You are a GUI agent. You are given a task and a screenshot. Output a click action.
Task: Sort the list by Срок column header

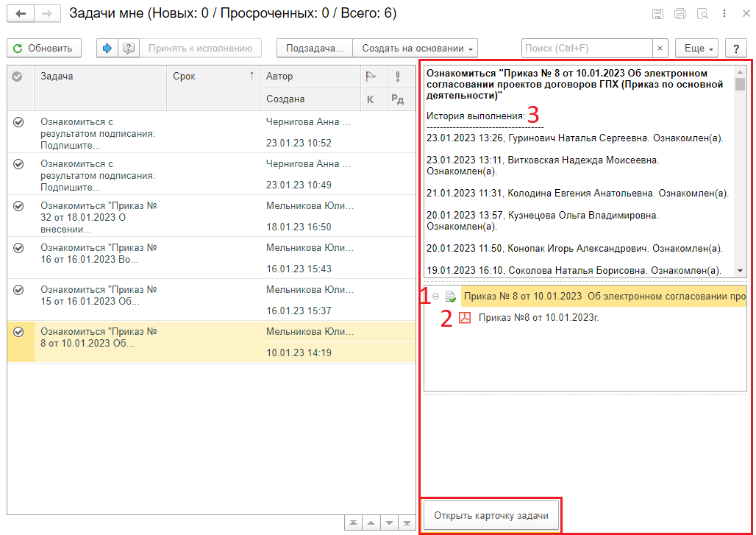tap(212, 77)
